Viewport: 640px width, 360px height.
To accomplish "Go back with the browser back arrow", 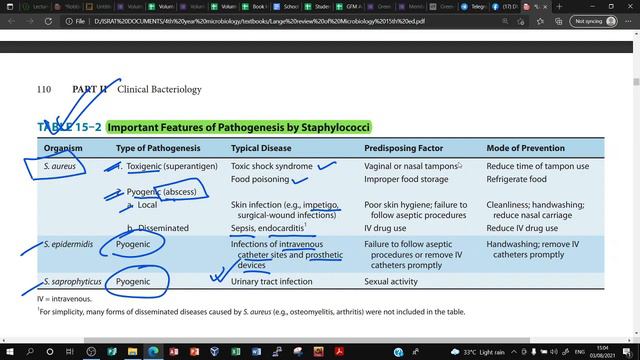I will tap(11, 21).
